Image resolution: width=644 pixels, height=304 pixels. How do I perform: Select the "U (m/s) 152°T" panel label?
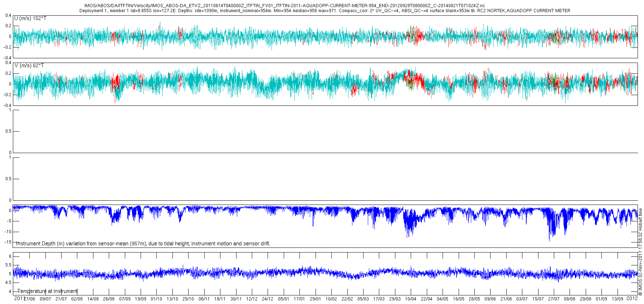(30, 18)
